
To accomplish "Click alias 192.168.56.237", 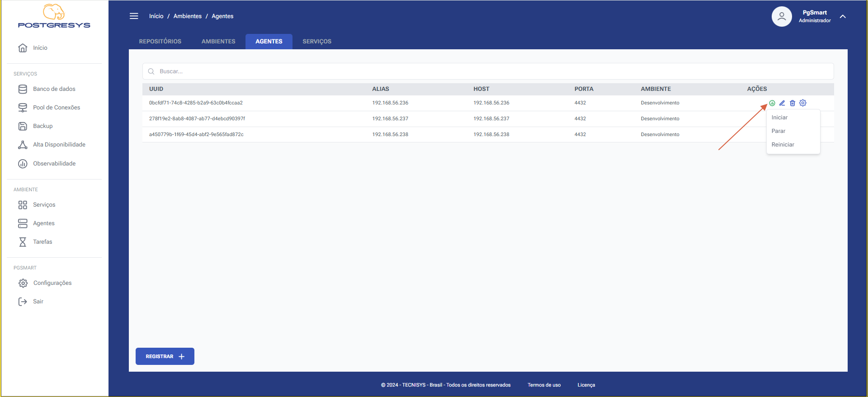I will 390,119.
